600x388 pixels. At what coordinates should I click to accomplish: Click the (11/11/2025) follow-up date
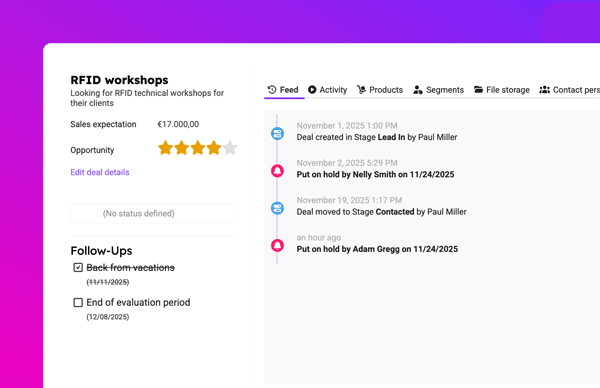(x=108, y=282)
